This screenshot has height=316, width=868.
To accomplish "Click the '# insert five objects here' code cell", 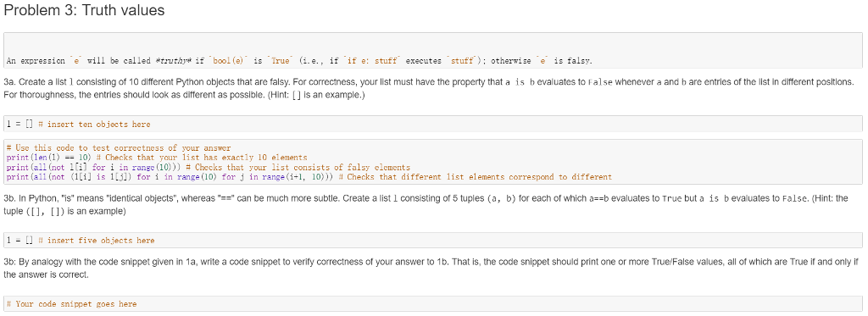I will pos(432,241).
